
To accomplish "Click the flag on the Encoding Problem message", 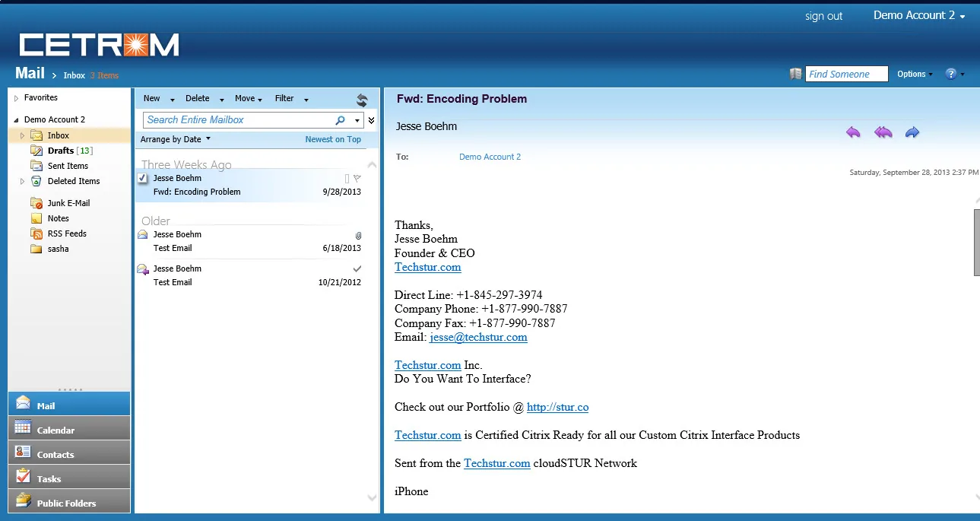I will tap(357, 179).
